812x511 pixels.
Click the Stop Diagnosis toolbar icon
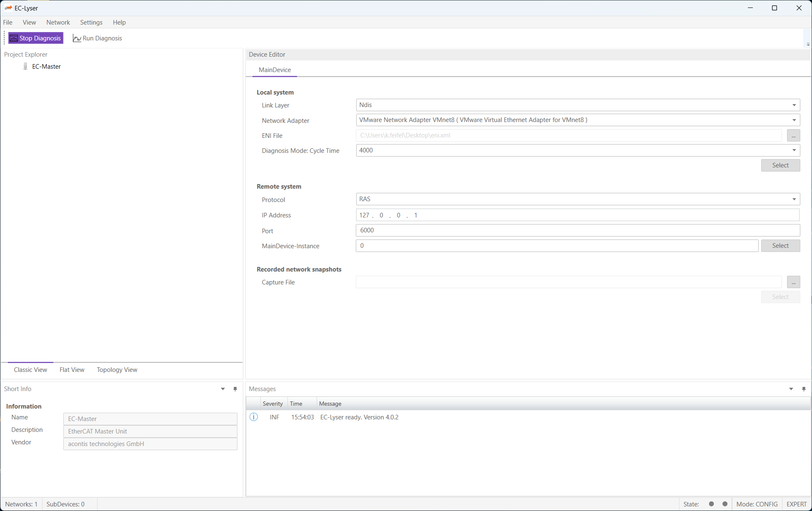coord(14,38)
